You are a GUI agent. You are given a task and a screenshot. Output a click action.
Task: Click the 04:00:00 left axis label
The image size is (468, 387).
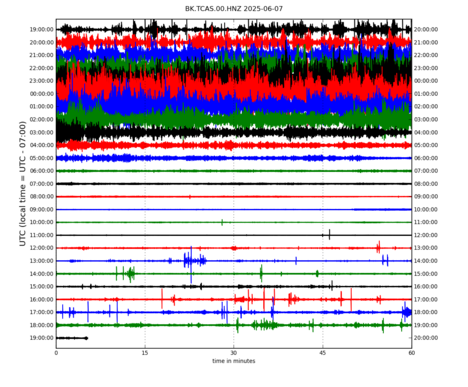tap(42, 145)
